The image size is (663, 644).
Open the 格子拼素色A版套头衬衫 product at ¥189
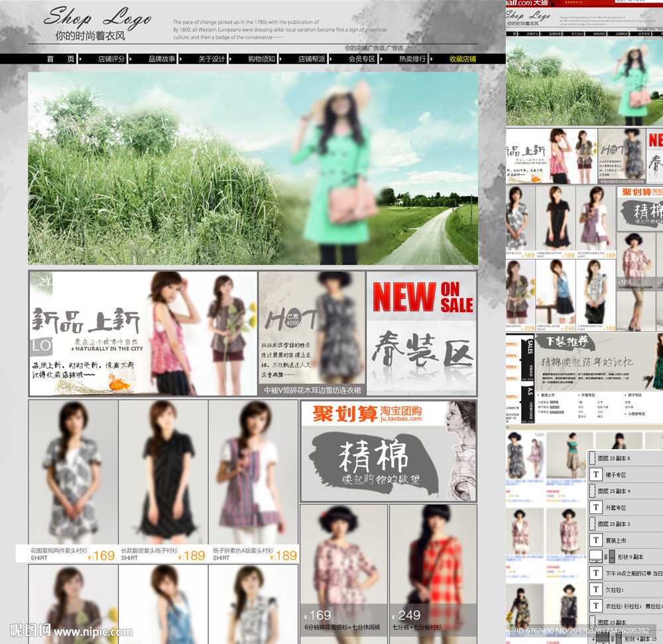[253, 481]
